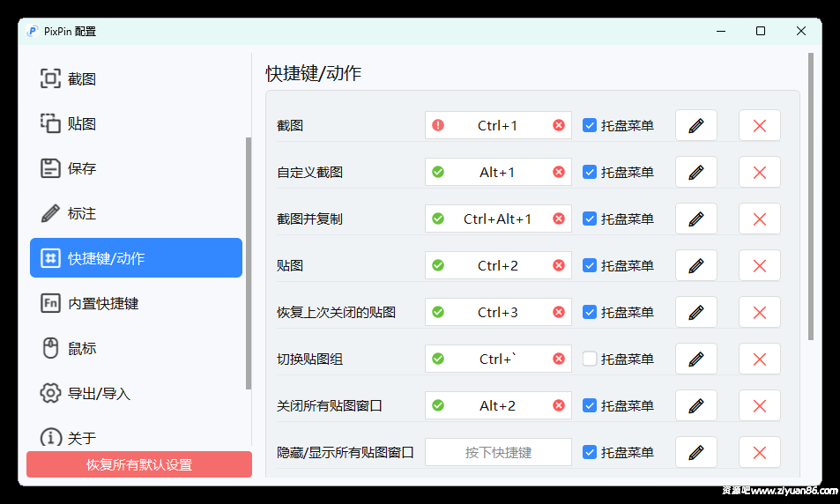840x504 pixels.
Task: Uncheck 托盘菜单 checkbox for 截图 row
Action: 591,126
